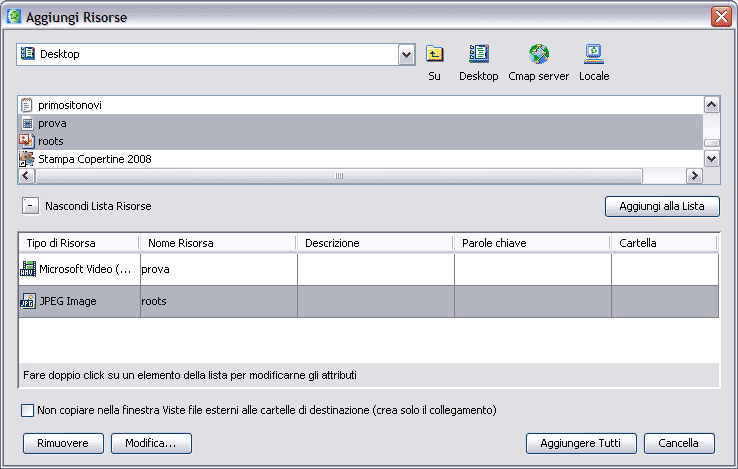This screenshot has height=469, width=738.
Task: Select the roots image in file browser
Action: point(51,141)
